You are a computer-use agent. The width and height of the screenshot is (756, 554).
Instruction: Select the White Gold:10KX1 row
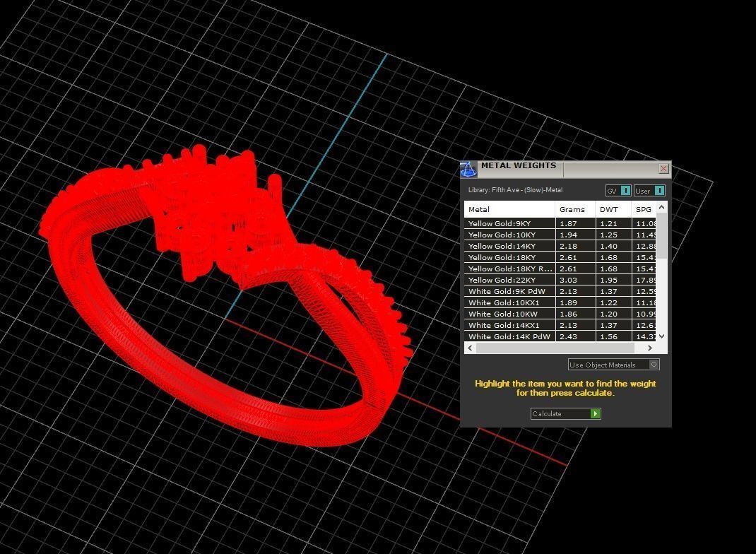[560, 303]
